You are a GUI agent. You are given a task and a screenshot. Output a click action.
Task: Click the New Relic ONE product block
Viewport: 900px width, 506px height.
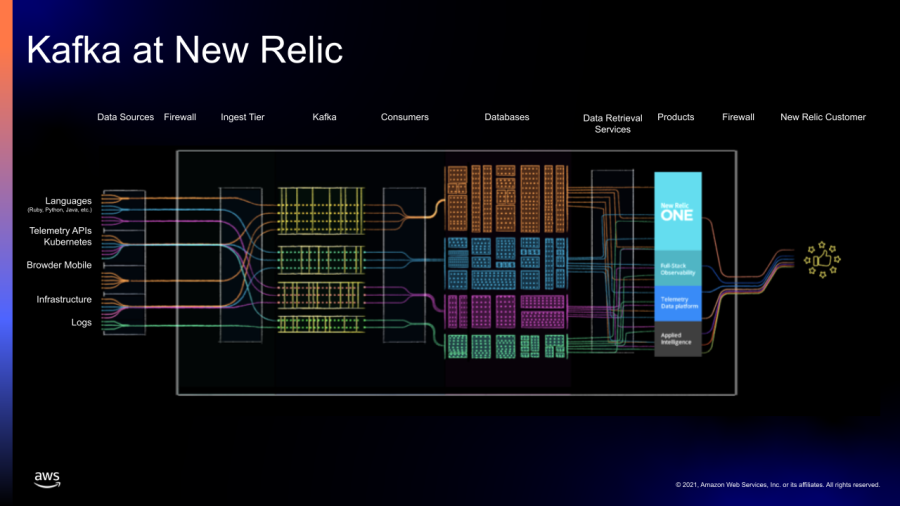pos(678,211)
